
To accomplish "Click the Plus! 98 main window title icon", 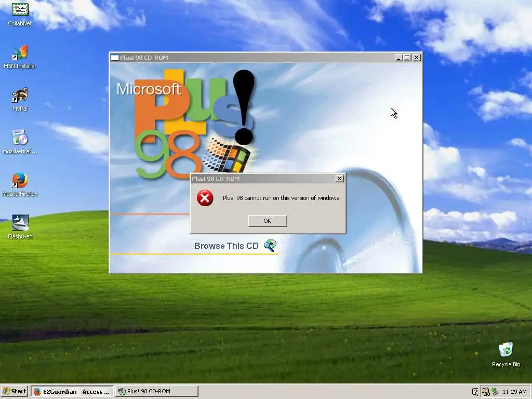I will coord(115,58).
